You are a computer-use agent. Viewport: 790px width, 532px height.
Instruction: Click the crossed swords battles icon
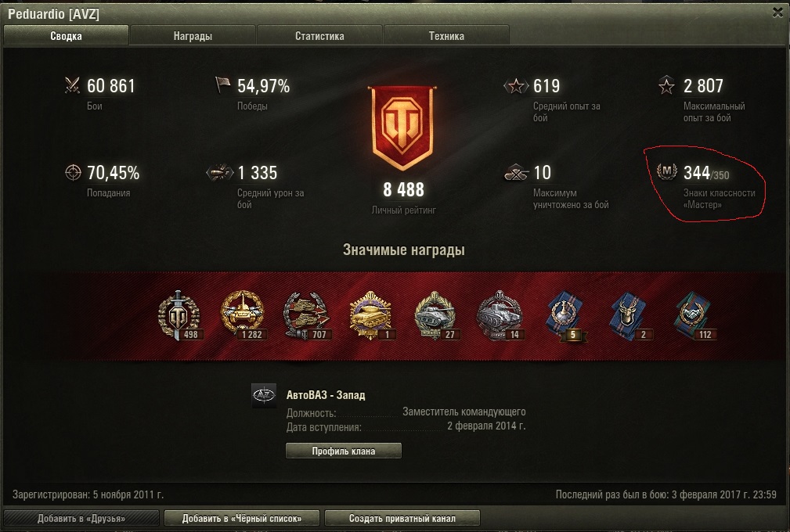(x=73, y=85)
